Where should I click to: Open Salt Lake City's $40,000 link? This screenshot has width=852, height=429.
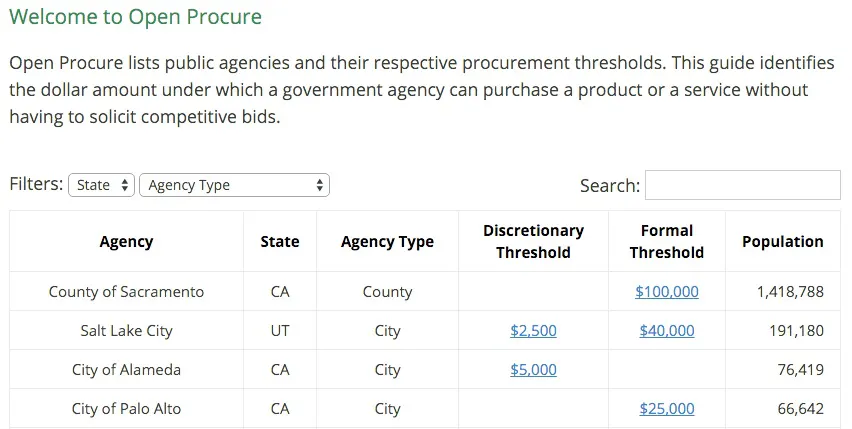coord(667,331)
